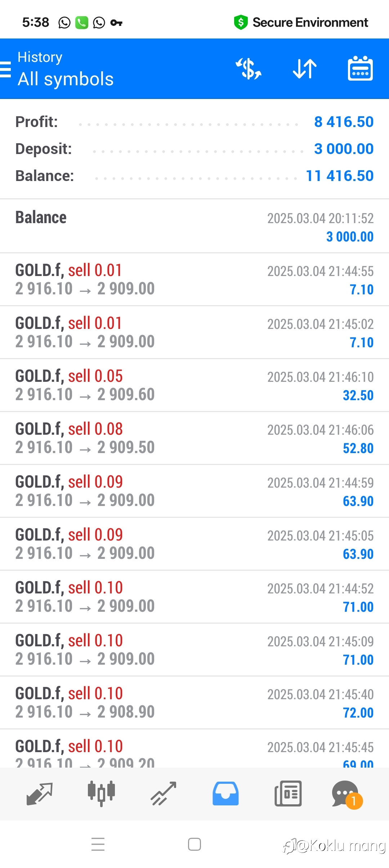Switch to the Chart candlestick tab
Screen dimensions: 389x868
click(101, 794)
